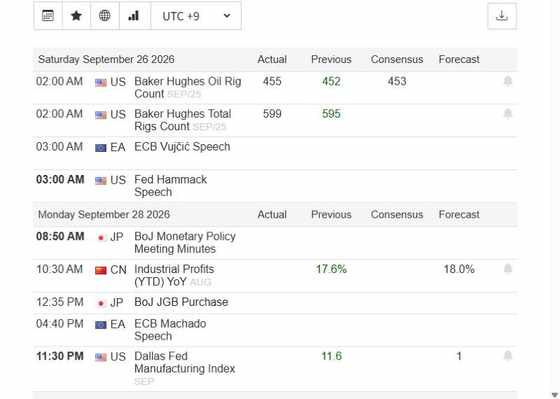Click US flag in Oil Rig Count row
This screenshot has width=560, height=399.
click(x=101, y=83)
